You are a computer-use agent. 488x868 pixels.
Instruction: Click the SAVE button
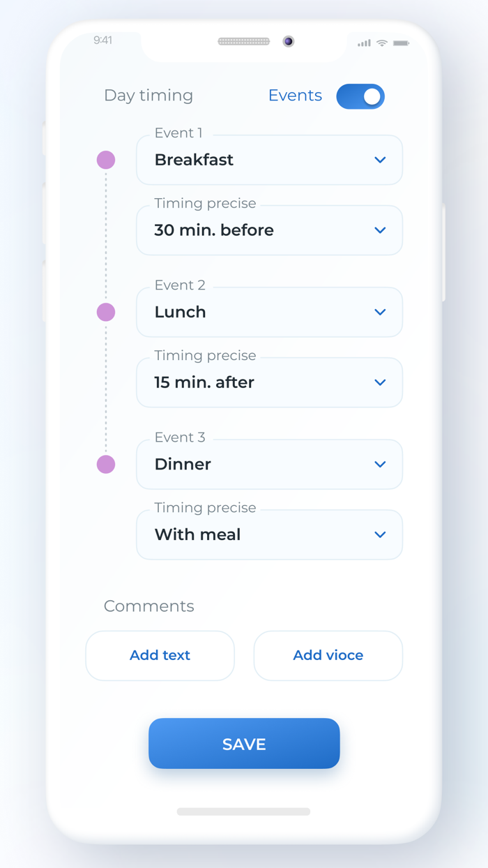[244, 743]
